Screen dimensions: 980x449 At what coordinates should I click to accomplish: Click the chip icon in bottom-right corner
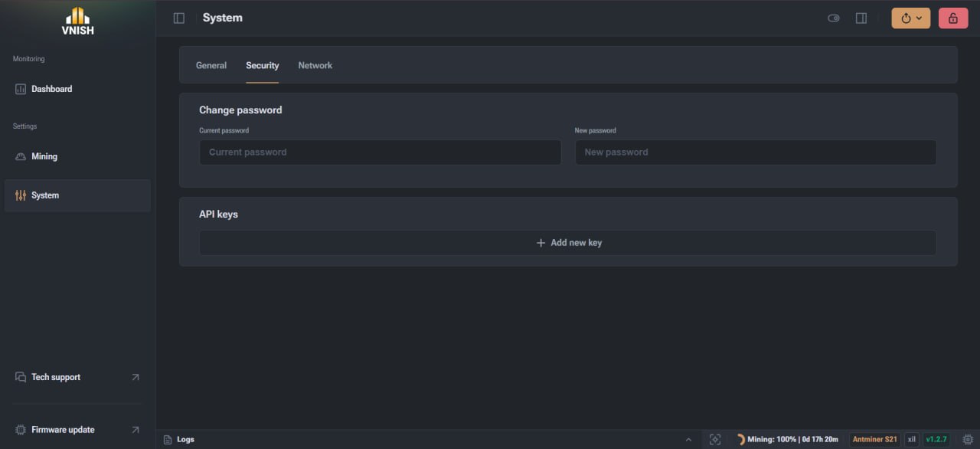[968, 440]
